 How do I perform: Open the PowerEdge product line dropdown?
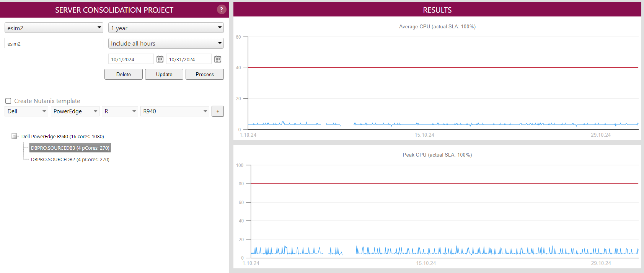point(75,111)
